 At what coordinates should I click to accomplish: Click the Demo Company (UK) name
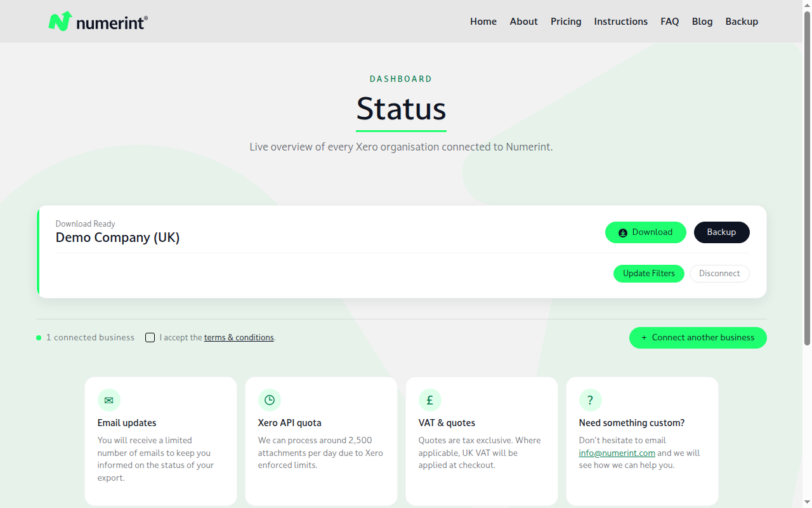118,238
